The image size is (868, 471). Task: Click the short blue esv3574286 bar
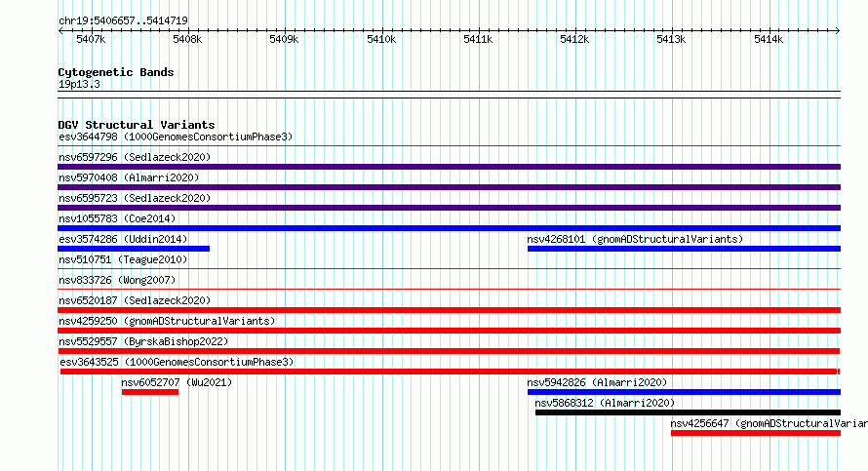click(134, 249)
